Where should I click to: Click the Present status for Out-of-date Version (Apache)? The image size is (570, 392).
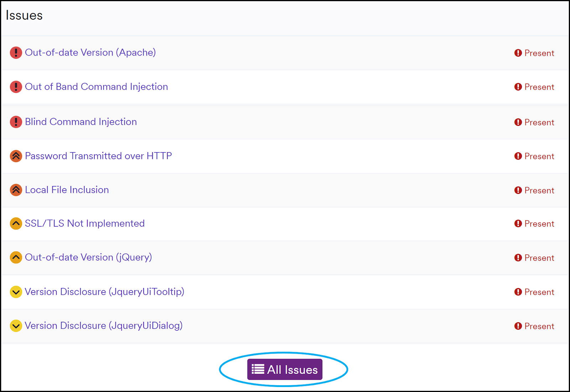[x=534, y=53]
